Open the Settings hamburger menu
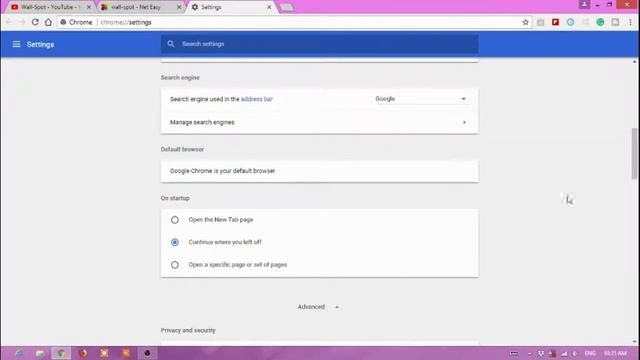Viewport: 640px width, 360px height. (16, 44)
